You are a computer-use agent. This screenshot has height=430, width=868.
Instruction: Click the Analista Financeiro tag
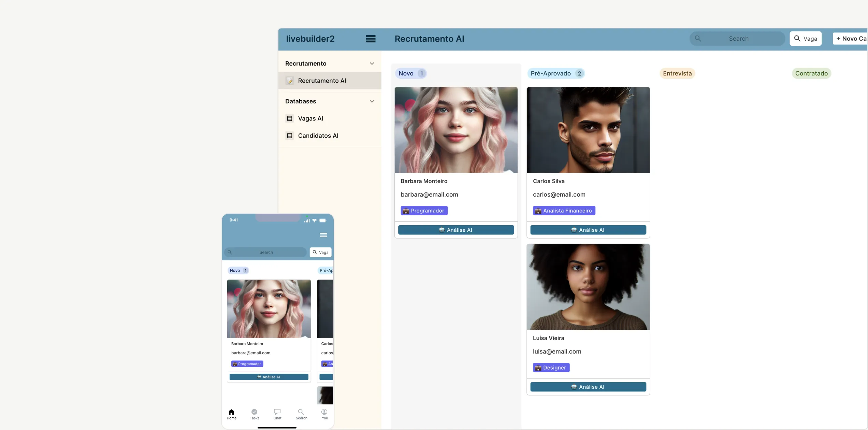[564, 211]
